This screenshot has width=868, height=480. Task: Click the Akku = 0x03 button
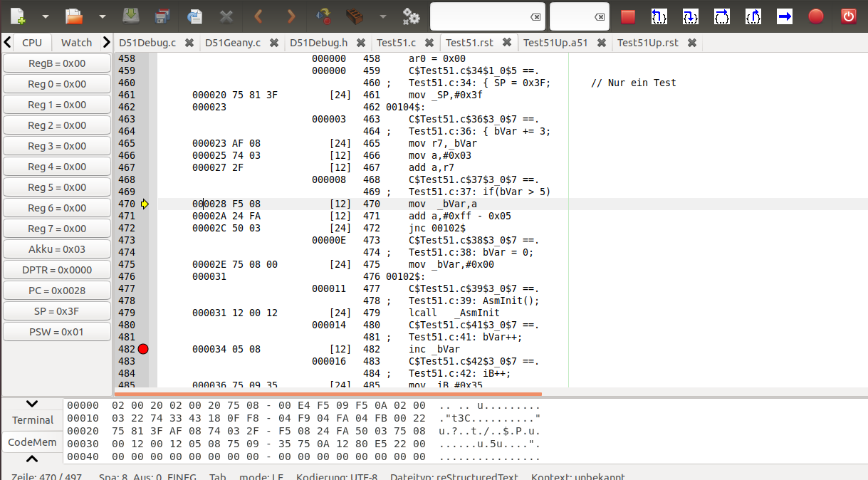pyautogui.click(x=57, y=249)
